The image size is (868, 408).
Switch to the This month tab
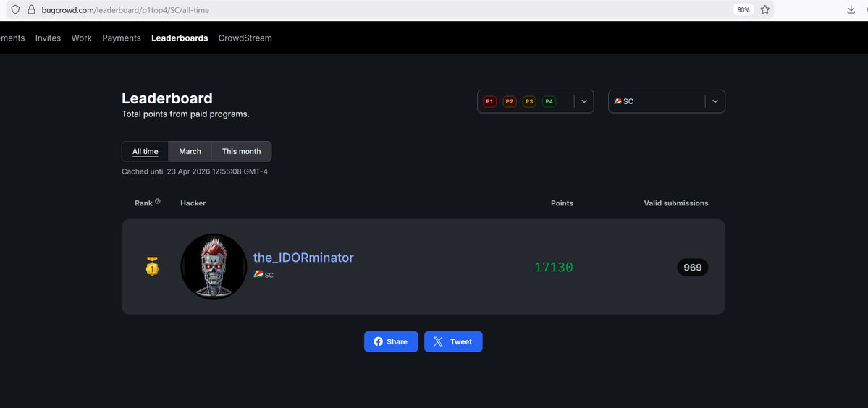point(241,151)
